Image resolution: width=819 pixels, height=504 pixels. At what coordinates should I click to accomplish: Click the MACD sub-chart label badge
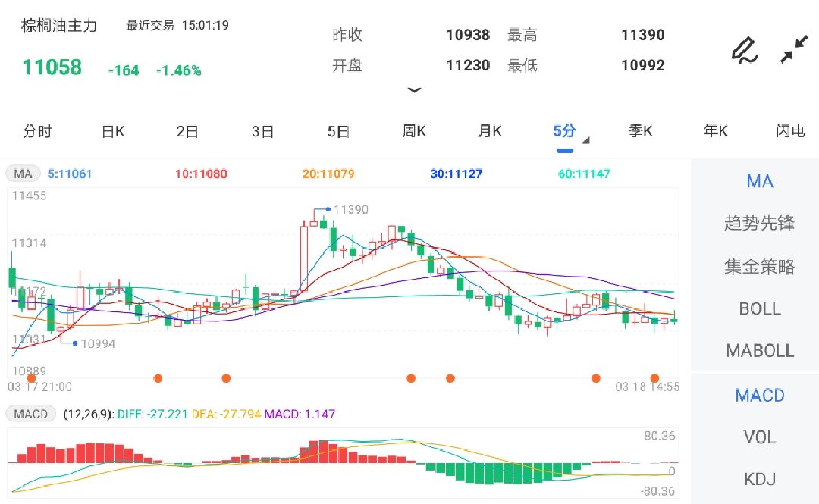click(31, 414)
